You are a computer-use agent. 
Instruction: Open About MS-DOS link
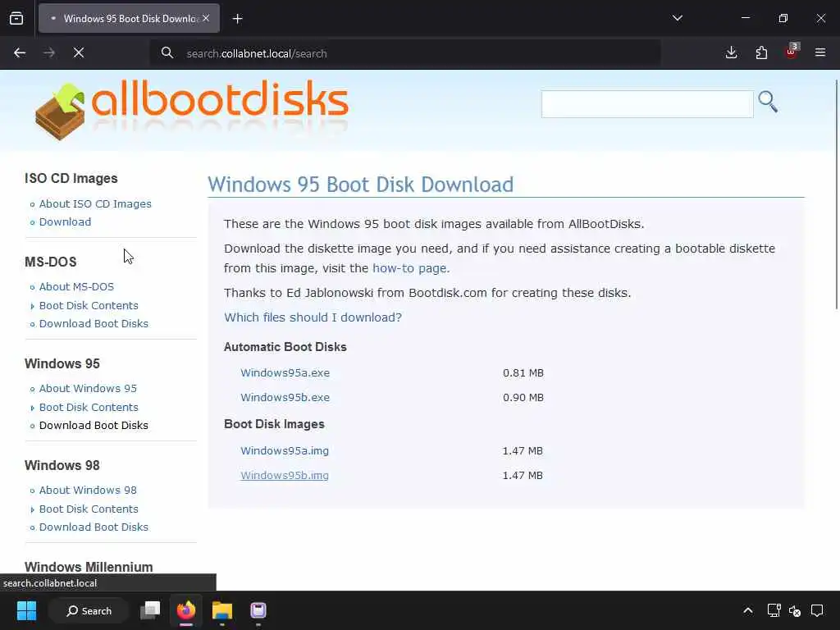click(x=76, y=286)
